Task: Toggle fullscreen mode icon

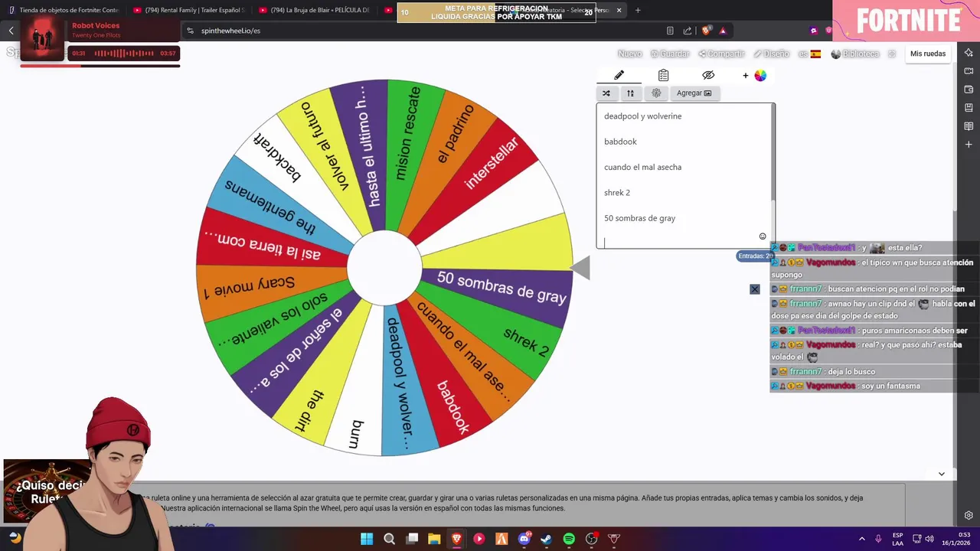Action: pyautogui.click(x=892, y=54)
